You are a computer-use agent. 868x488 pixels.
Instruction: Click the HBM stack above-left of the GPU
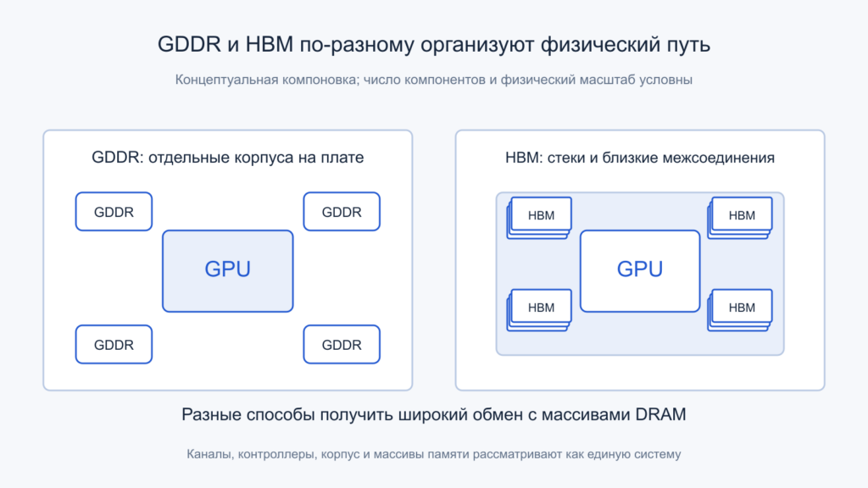click(539, 218)
